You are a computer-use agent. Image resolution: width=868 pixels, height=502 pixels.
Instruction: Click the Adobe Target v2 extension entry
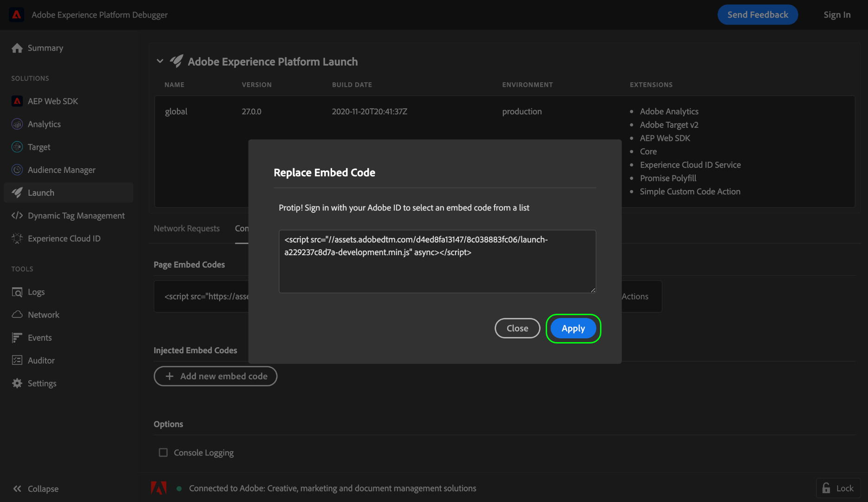pos(669,125)
